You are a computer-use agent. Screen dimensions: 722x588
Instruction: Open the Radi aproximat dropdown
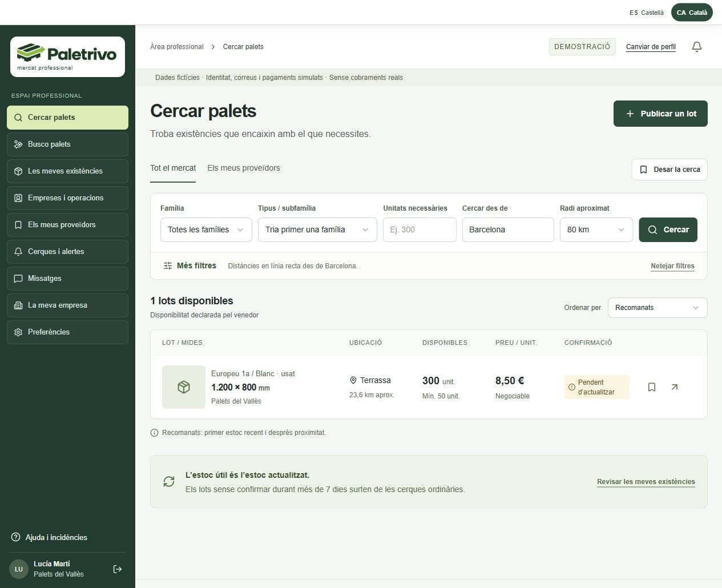[x=596, y=229]
